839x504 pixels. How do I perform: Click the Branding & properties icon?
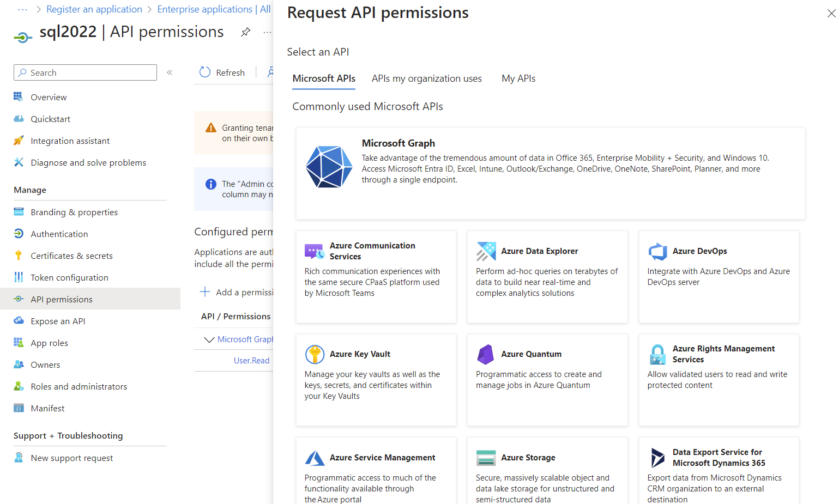click(x=19, y=211)
